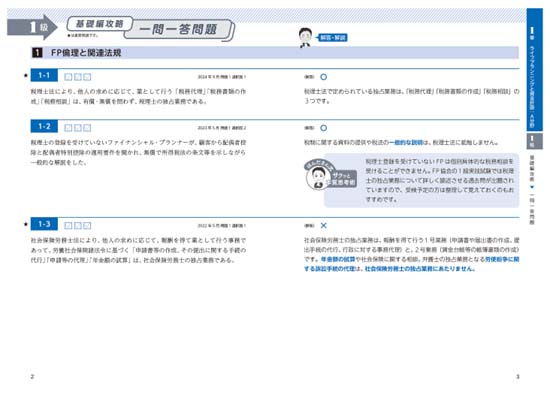Select the 一問一答問題 title banner
550x395 pixels.
[x=179, y=29]
